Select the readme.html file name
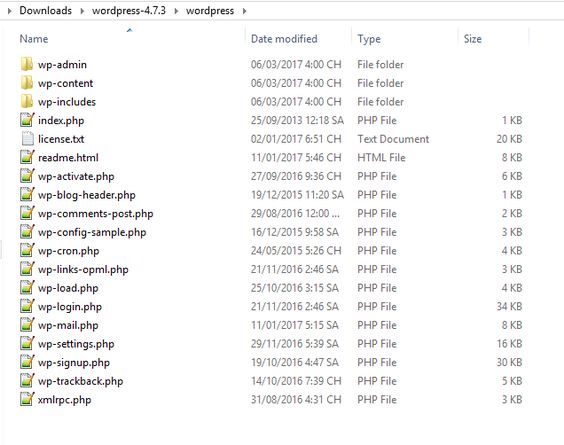Image resolution: width=564 pixels, height=445 pixels. click(x=68, y=158)
